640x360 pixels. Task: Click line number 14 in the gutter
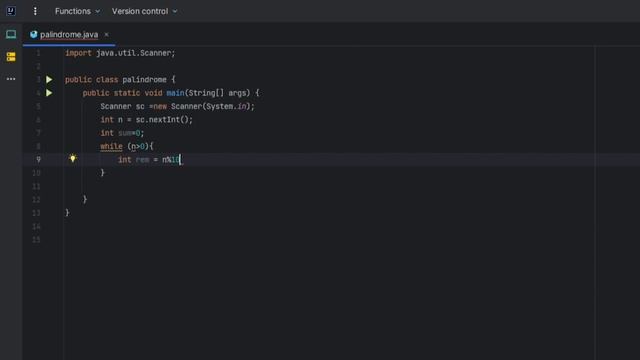[36, 226]
